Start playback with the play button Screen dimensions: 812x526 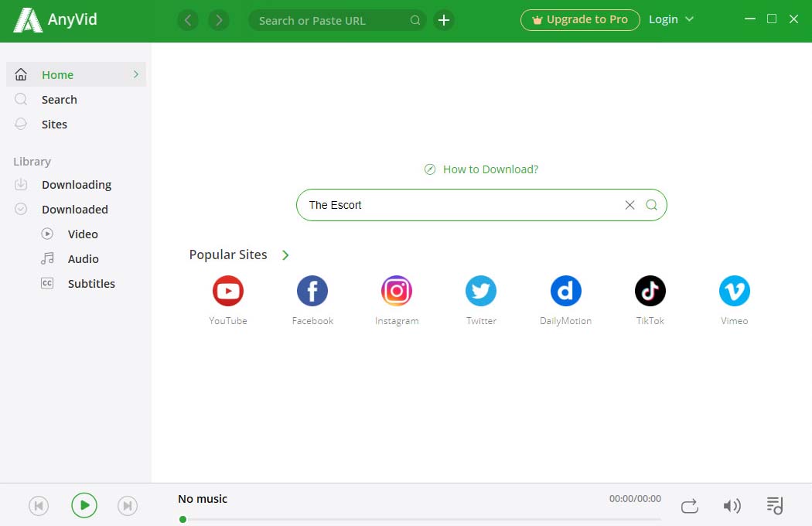click(84, 505)
